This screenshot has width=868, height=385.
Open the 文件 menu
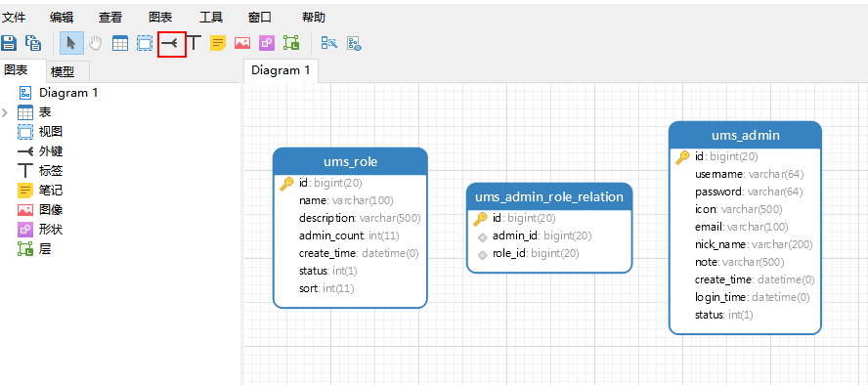click(x=14, y=18)
